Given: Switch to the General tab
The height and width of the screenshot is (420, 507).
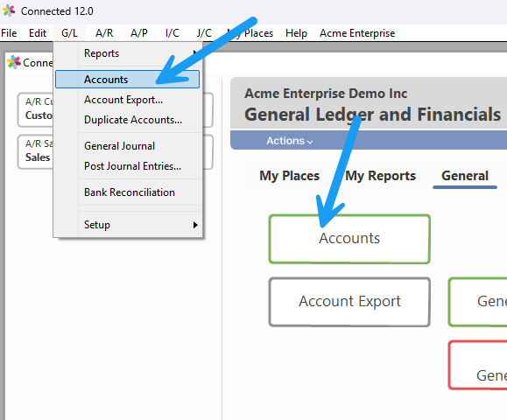Looking at the screenshot, I should tap(465, 177).
